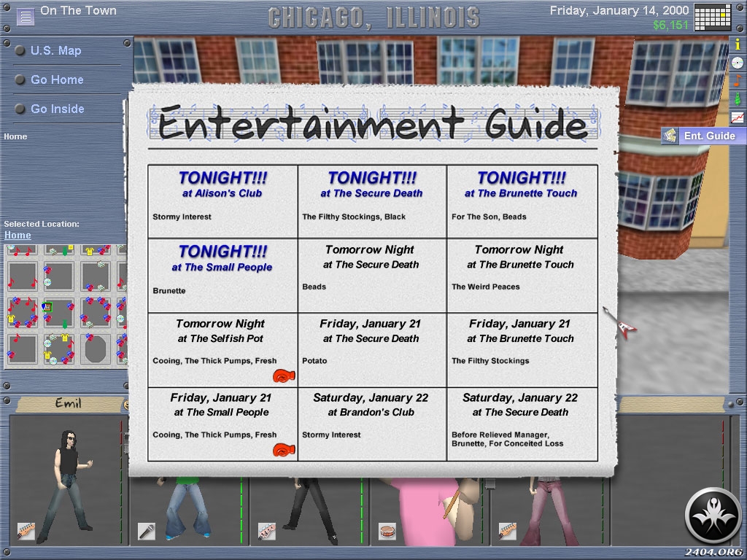The image size is (747, 560).
Task: Select the Go Inside option
Action: (57, 109)
